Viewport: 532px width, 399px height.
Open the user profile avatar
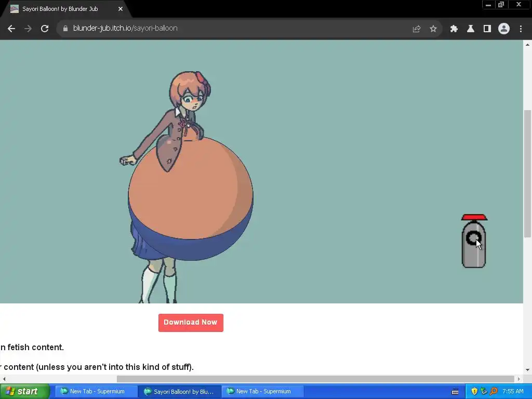tap(504, 29)
